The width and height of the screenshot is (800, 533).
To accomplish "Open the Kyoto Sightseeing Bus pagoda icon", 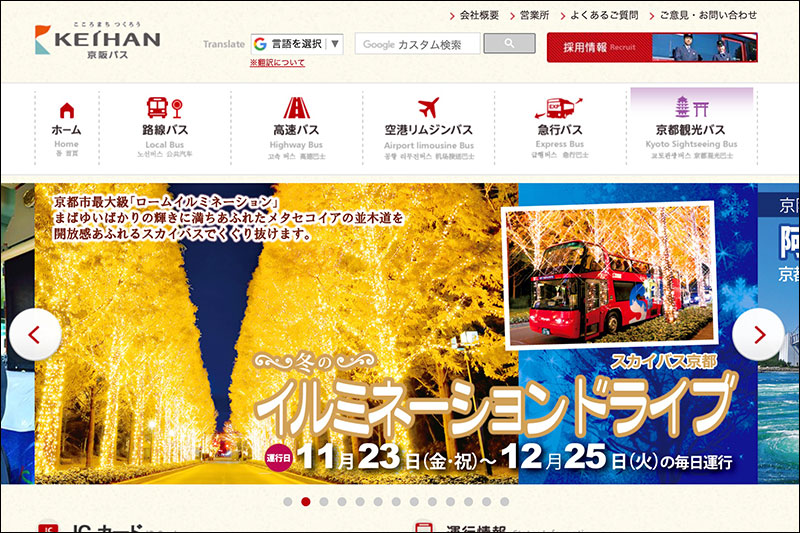I will (690, 108).
